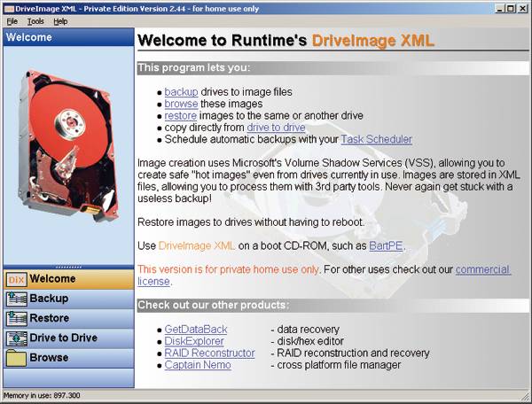The width and height of the screenshot is (532, 404).
Task: Click the Restore drive icon
Action: tap(16, 319)
